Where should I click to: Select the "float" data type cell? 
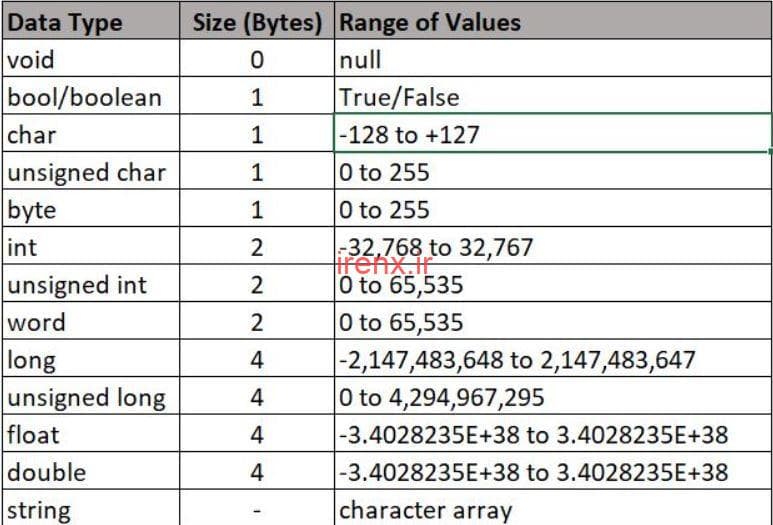tap(33, 435)
